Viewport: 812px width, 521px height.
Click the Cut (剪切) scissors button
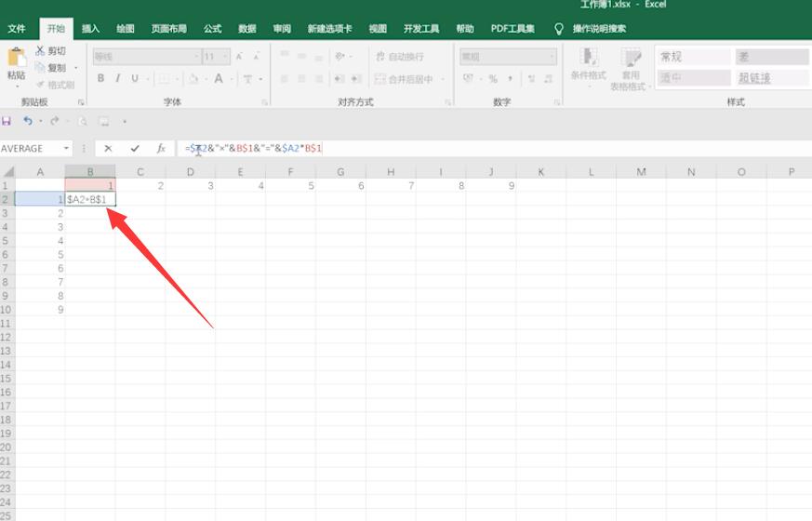pos(51,51)
